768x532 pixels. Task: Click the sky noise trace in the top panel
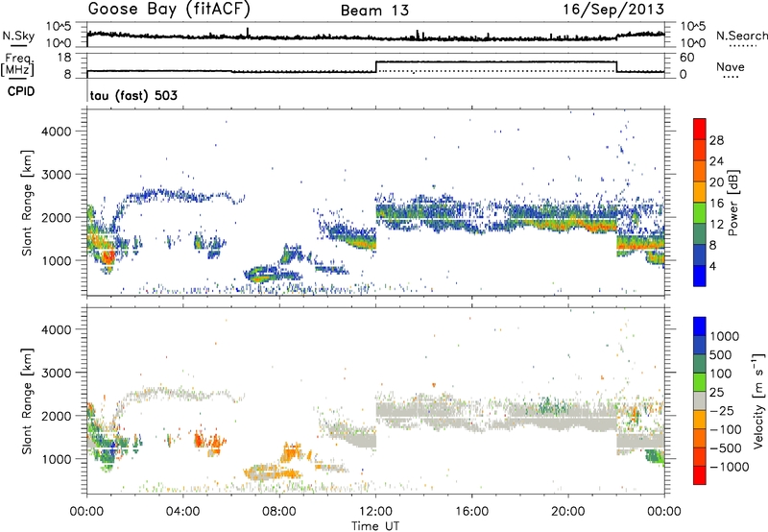pyautogui.click(x=375, y=36)
